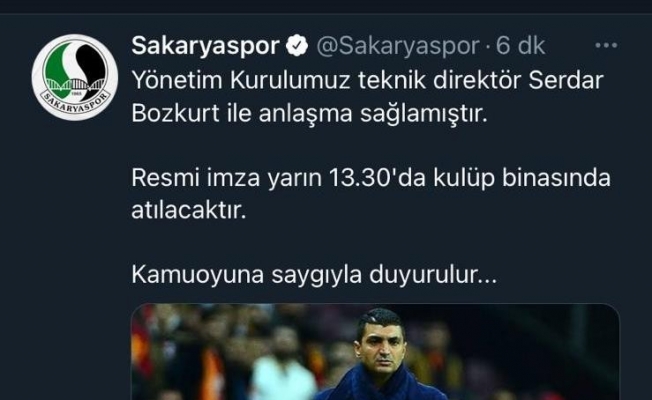Click the name Serdar in the tweet

click(x=566, y=80)
